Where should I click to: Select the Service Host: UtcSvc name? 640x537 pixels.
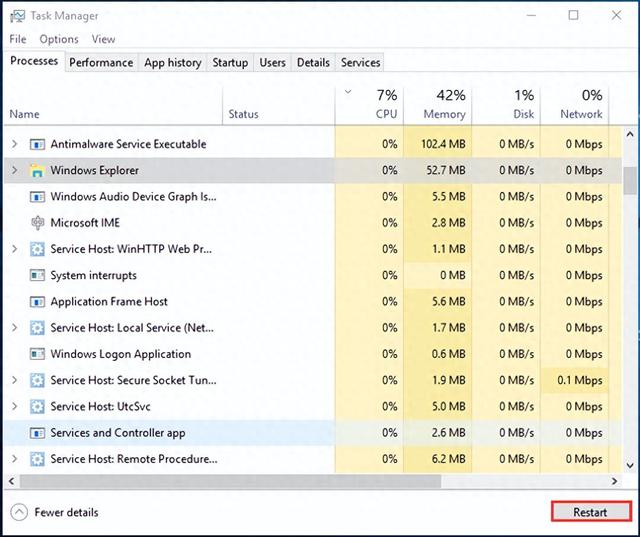(100, 406)
